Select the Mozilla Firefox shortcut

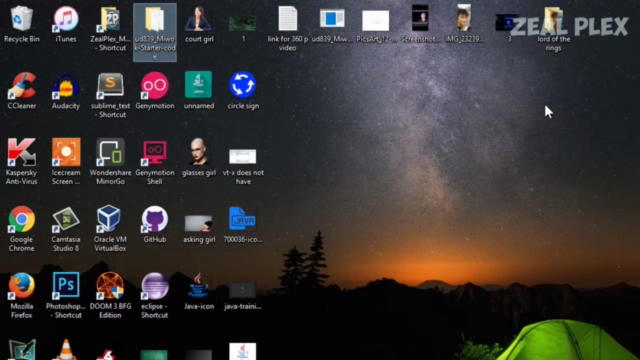[22, 286]
